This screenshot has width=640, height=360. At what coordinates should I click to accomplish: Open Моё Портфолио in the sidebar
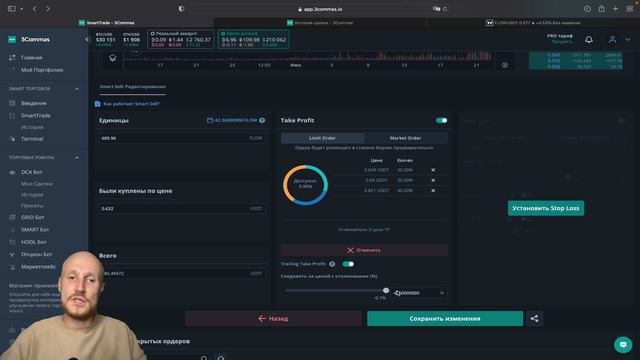pyautogui.click(x=42, y=70)
